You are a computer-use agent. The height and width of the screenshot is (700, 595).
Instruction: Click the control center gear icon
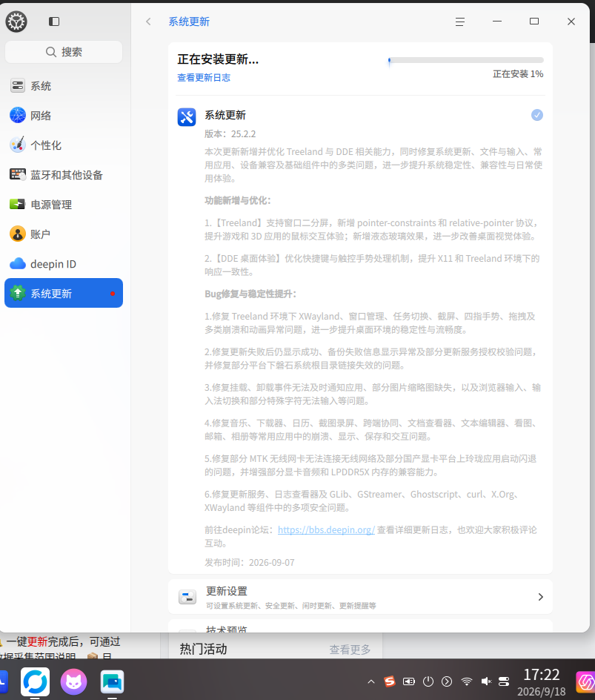tap(16, 22)
